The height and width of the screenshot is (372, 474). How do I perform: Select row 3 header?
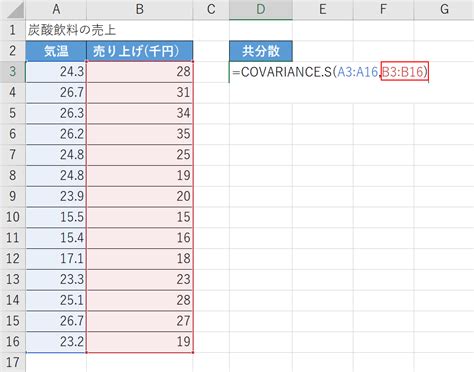pyautogui.click(x=13, y=72)
